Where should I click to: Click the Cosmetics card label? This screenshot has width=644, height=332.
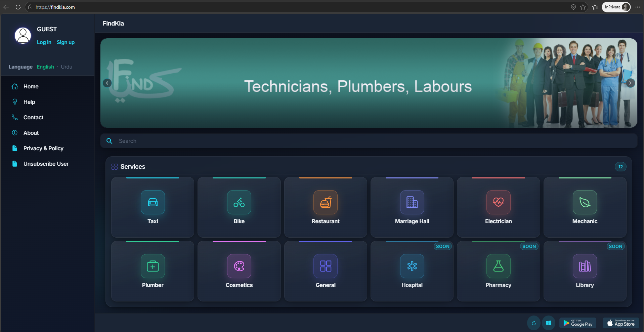239,285
